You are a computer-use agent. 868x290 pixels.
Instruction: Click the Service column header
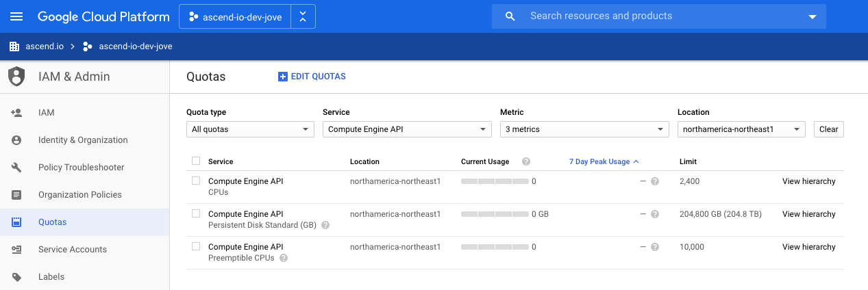click(x=221, y=162)
